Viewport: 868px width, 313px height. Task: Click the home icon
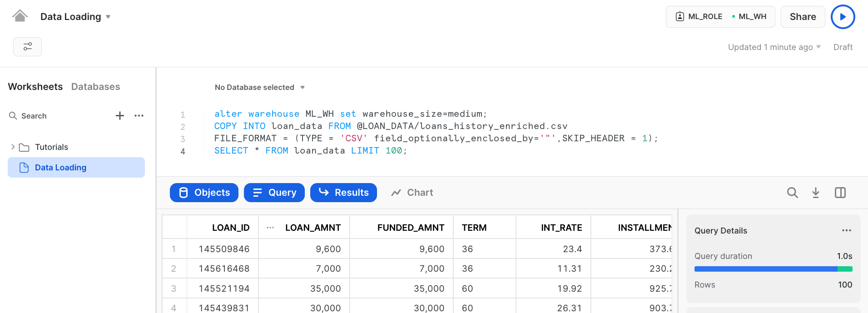[20, 16]
